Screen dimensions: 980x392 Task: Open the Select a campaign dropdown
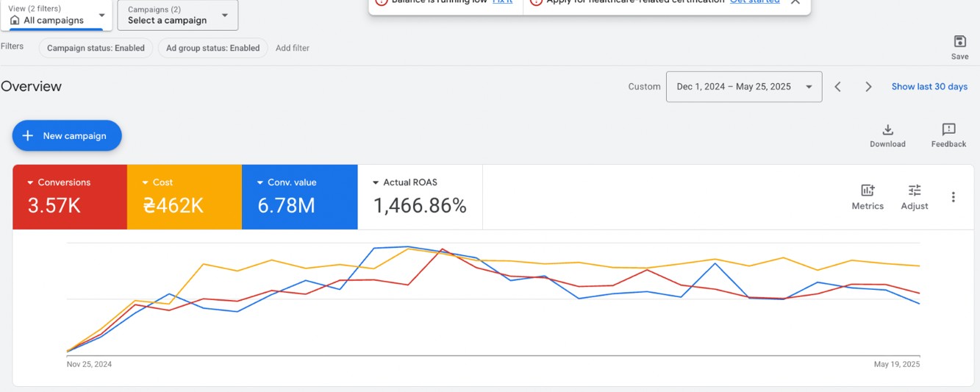pos(178,15)
